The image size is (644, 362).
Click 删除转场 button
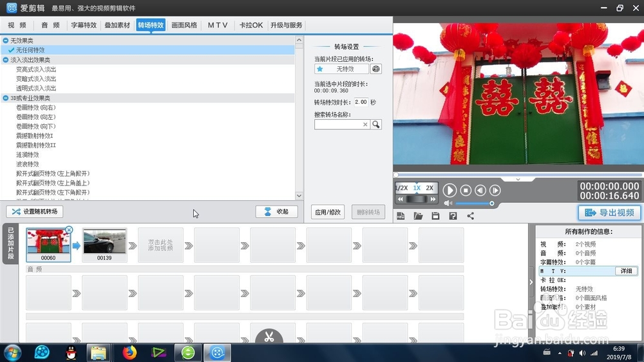[368, 212]
